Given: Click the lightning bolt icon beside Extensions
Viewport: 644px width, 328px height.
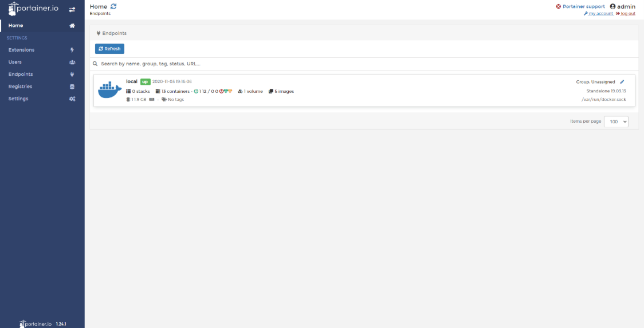Looking at the screenshot, I should [72, 50].
